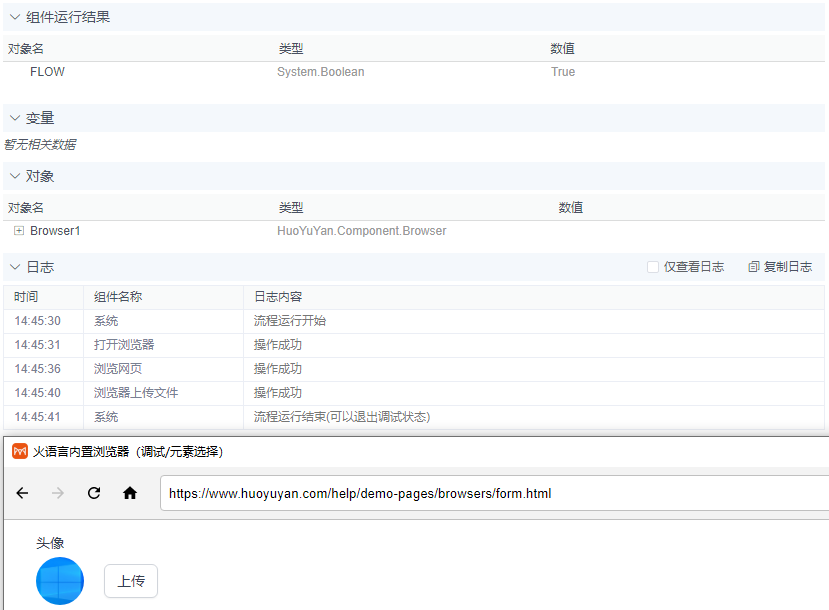Click the copy icon next to 复制日志
Viewport: 829px width, 610px height.
pos(755,266)
